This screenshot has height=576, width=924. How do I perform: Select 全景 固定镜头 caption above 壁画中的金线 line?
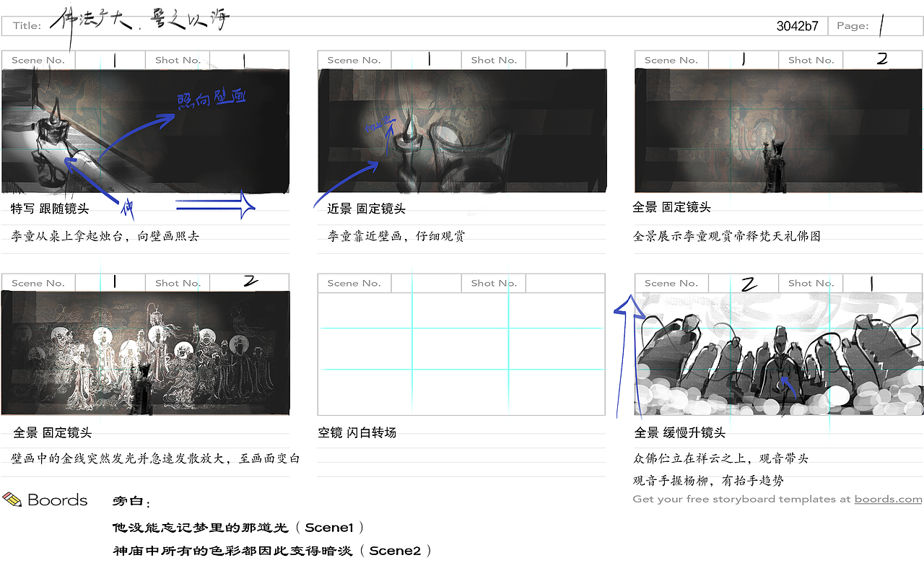53,433
